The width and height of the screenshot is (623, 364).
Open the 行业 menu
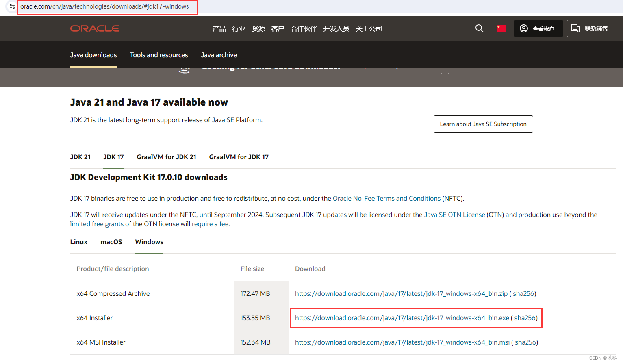[x=239, y=29]
